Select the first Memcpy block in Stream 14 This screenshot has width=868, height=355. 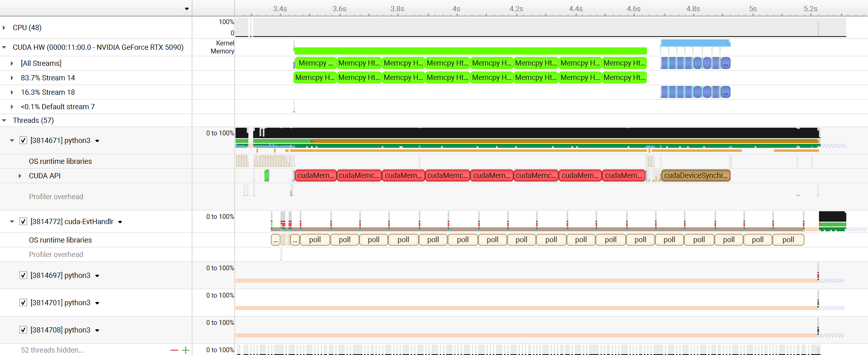coord(315,78)
